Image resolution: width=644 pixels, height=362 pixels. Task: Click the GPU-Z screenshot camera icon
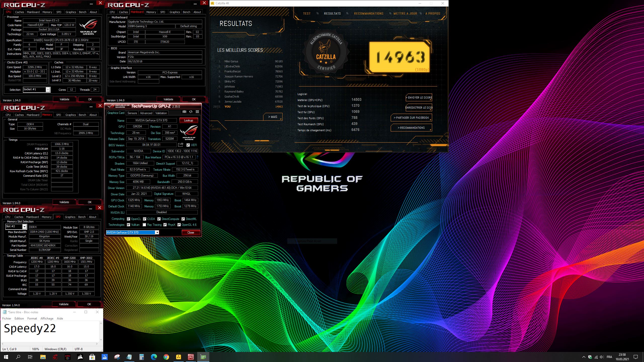[x=184, y=112]
